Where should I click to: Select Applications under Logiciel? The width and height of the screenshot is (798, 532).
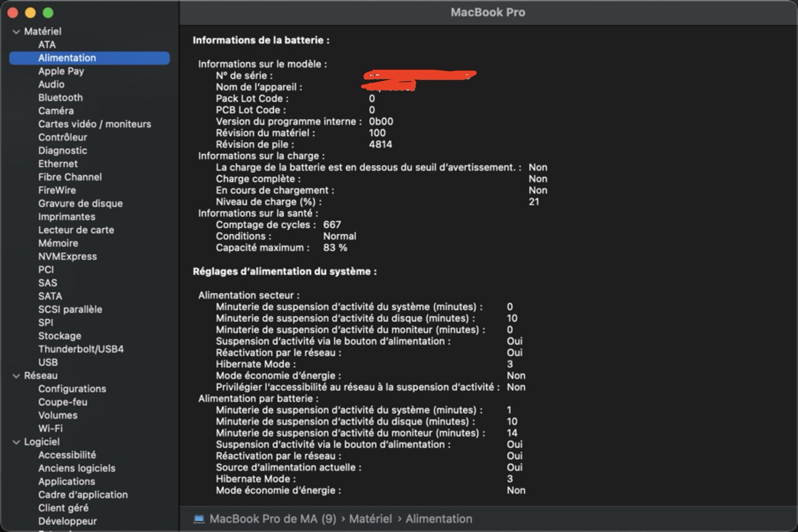(x=66, y=482)
